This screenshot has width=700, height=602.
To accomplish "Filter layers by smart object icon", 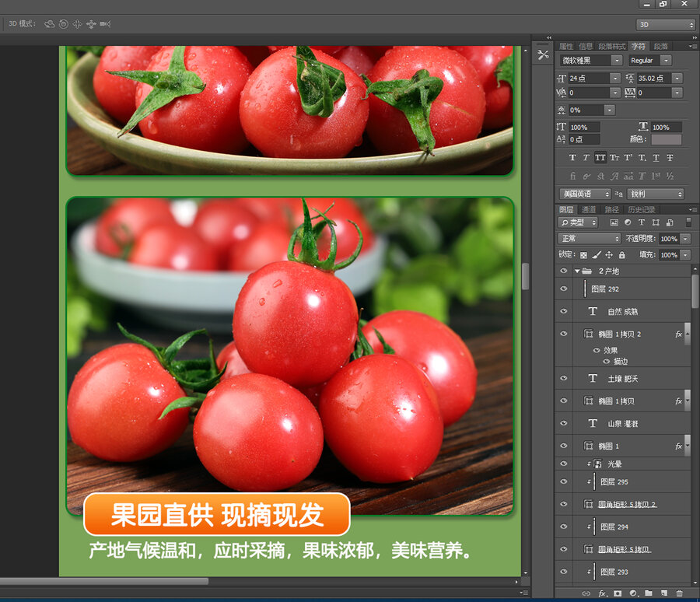I will point(670,222).
